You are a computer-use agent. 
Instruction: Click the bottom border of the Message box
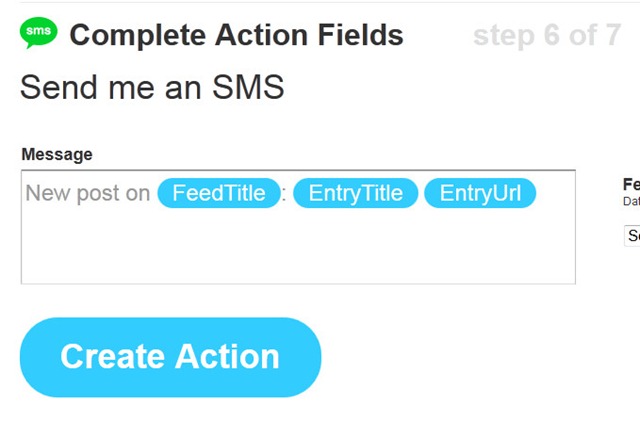pyautogui.click(x=298, y=284)
